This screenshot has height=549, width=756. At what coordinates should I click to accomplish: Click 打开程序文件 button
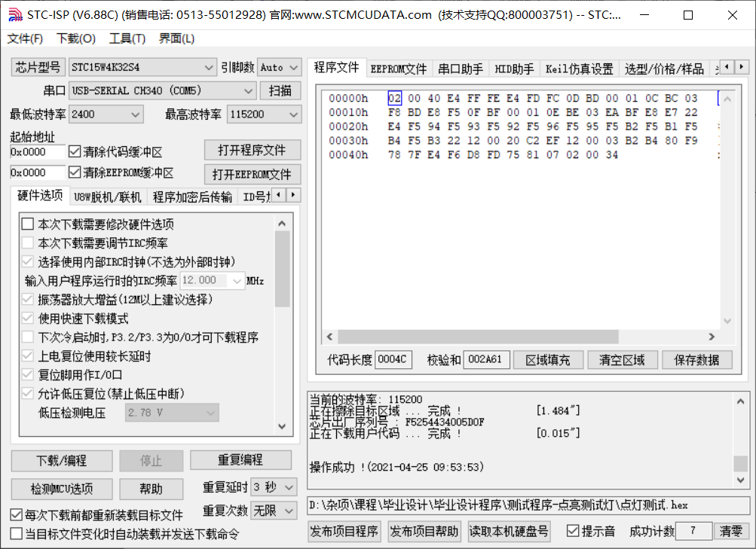tap(253, 151)
